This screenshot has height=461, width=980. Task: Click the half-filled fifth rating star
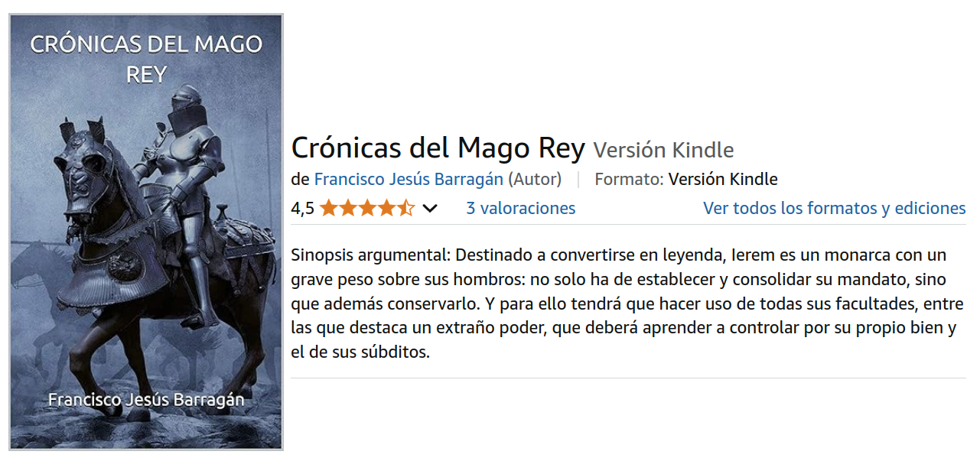405,208
